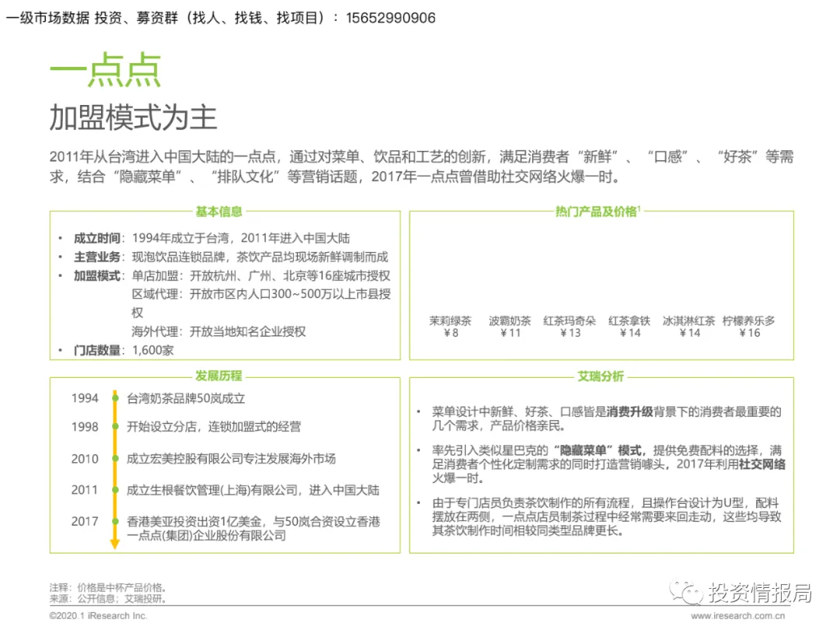The height and width of the screenshot is (630, 840).
Task: Click the 1998 timeline dot
Action: [114, 426]
